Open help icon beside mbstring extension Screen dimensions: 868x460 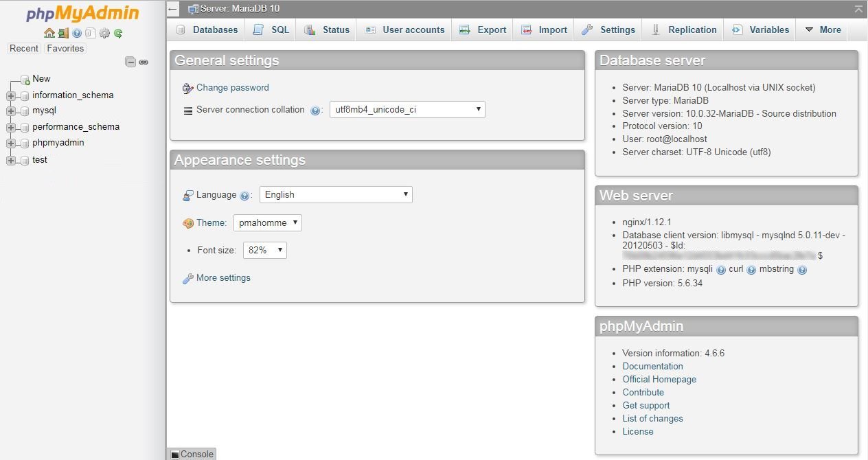(x=802, y=270)
